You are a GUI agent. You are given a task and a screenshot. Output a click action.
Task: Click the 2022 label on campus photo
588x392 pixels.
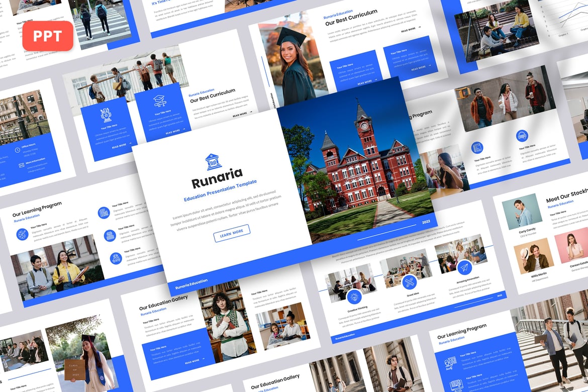point(426,222)
